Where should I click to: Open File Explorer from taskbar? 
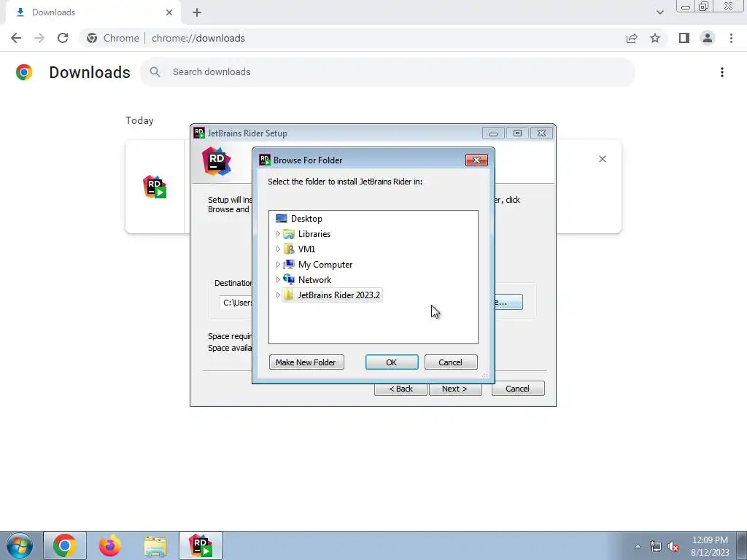(155, 545)
